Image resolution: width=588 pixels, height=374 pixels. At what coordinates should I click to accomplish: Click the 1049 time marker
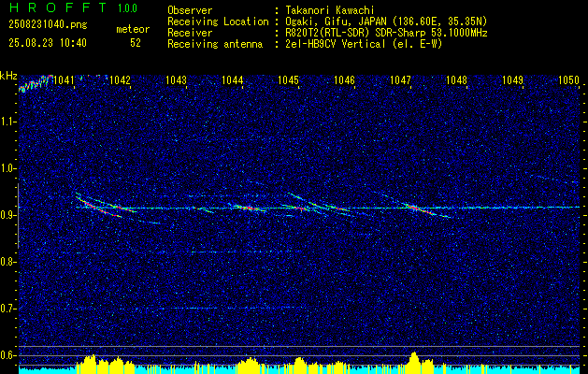(x=512, y=79)
